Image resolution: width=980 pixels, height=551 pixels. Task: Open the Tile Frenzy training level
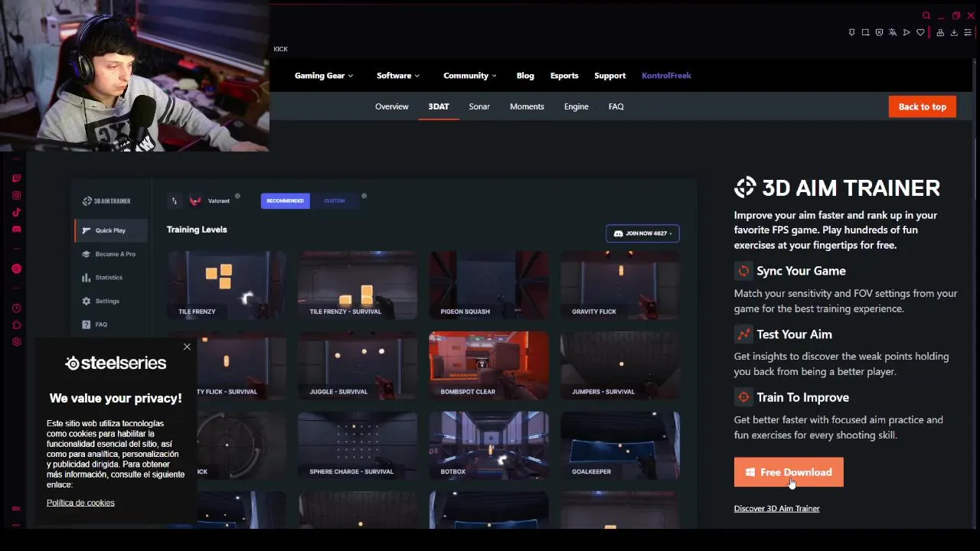click(x=227, y=285)
